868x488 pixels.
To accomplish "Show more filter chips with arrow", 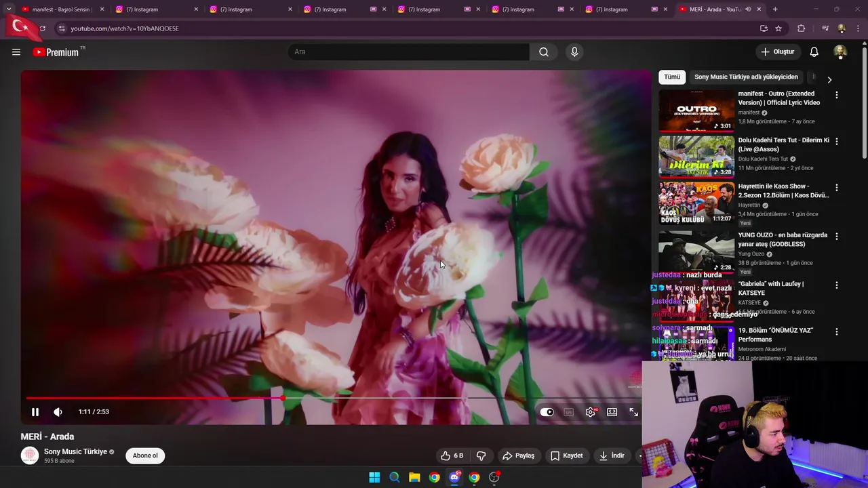I will [829, 79].
